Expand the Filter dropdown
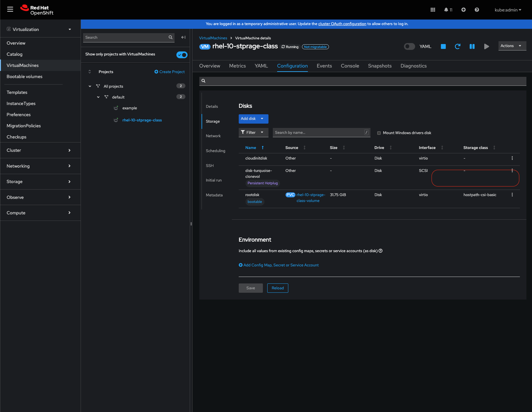Viewport: 532px width, 412px height. click(253, 133)
